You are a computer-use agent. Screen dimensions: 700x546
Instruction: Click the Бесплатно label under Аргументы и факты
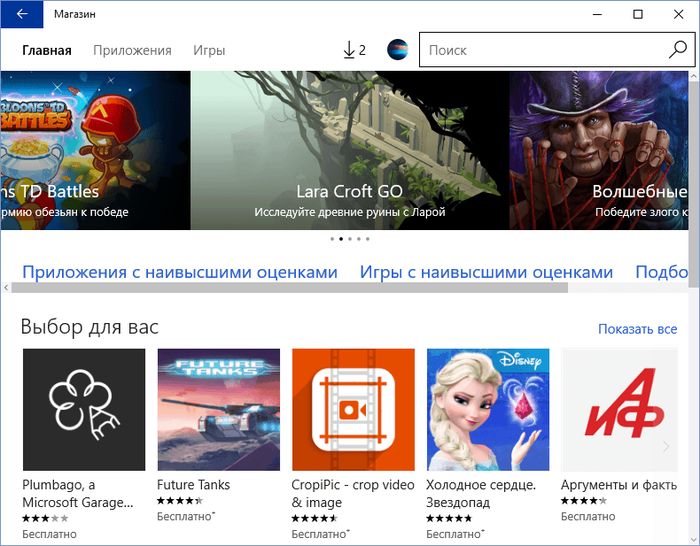coord(588,517)
